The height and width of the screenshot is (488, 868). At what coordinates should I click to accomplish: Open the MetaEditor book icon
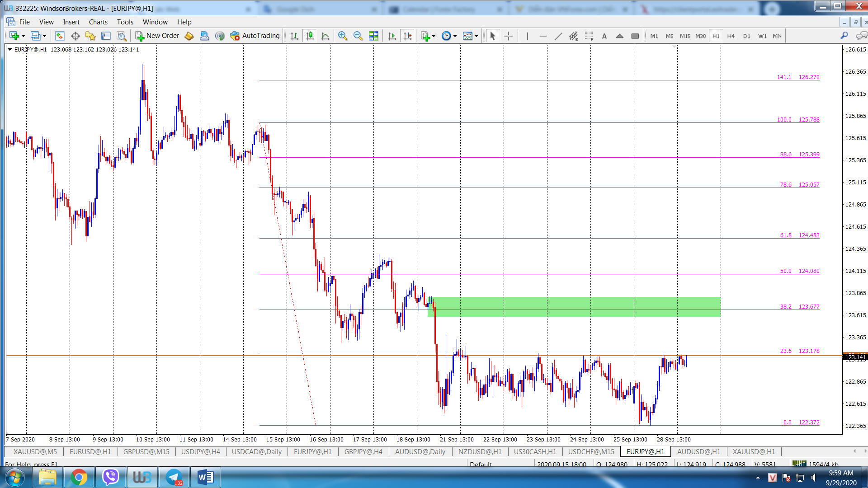(x=189, y=36)
